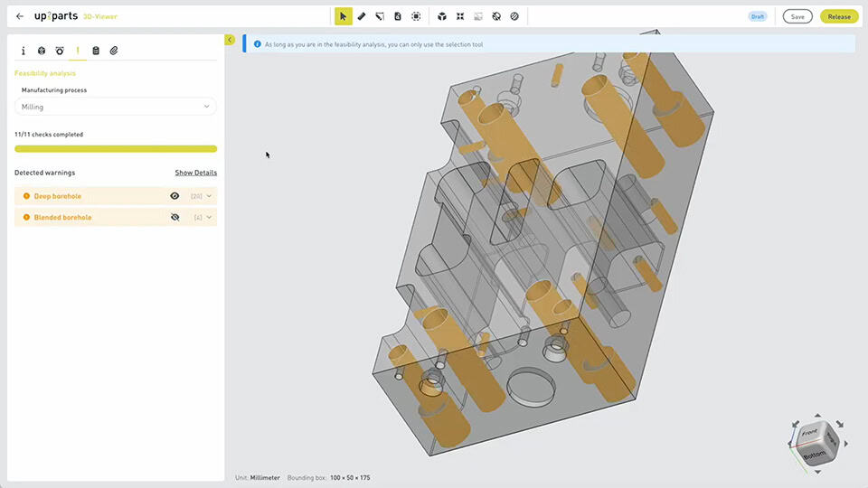The height and width of the screenshot is (488, 868).
Task: Click the Save button
Action: coord(797,16)
